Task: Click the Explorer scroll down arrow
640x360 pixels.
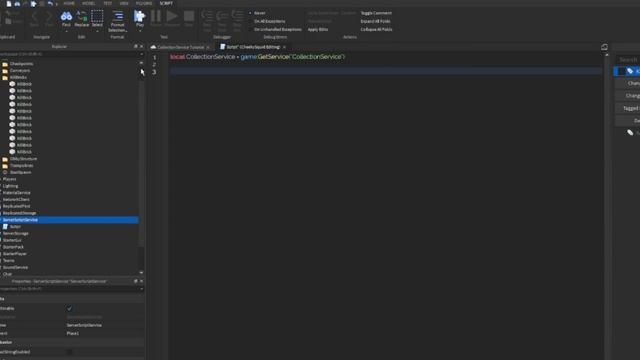Action: (141, 272)
